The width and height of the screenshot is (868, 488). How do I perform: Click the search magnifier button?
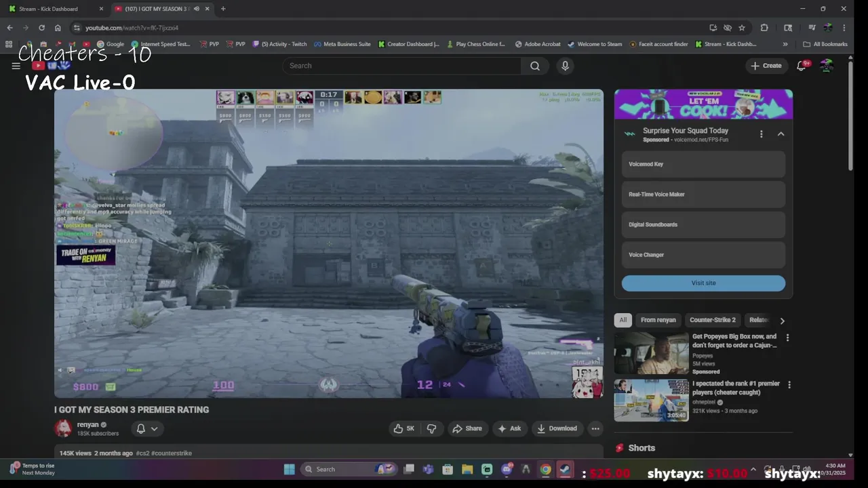[x=535, y=66]
